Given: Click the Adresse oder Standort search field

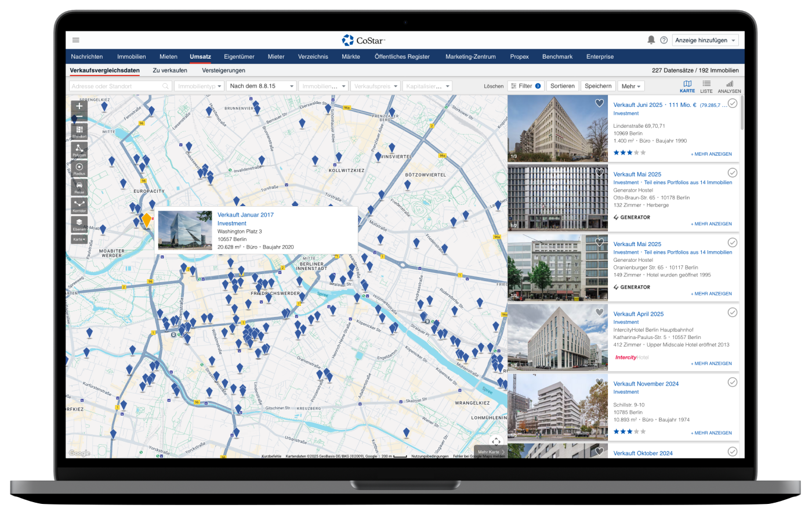Looking at the screenshot, I should 116,86.
